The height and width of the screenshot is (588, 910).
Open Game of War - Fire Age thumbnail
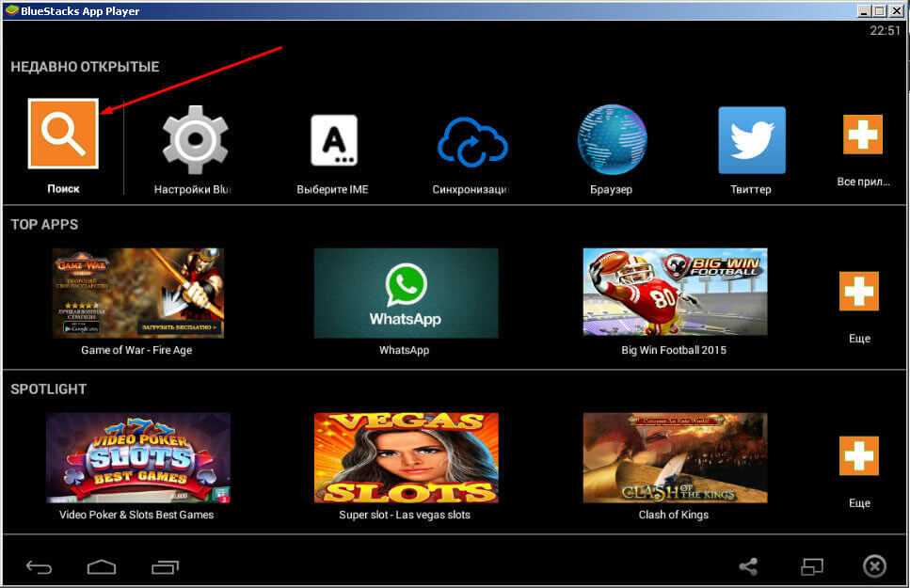[138, 293]
